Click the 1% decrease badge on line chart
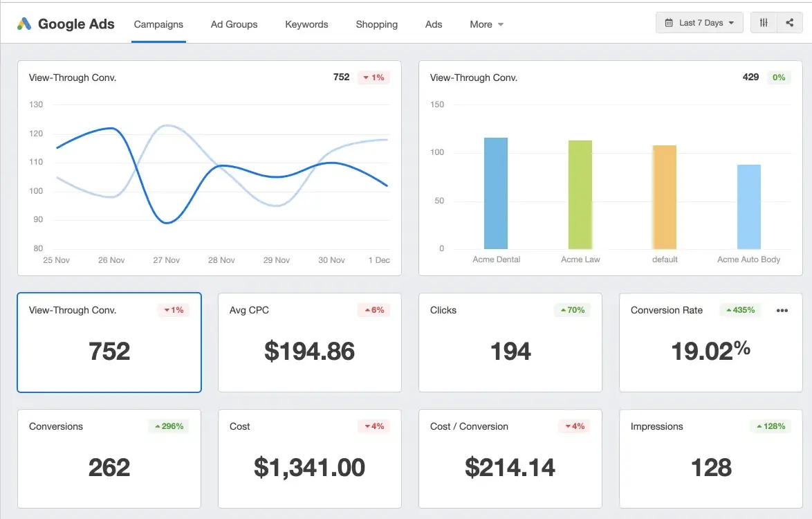 coord(374,78)
